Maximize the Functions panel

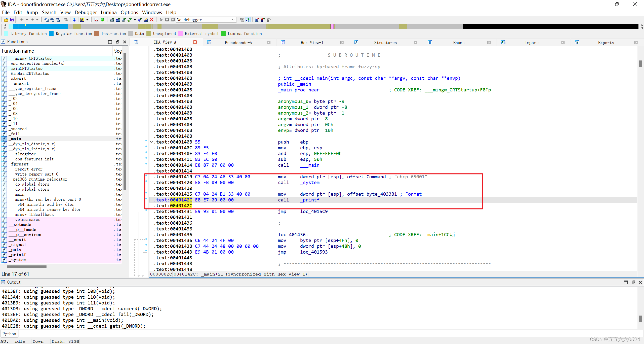(110, 42)
